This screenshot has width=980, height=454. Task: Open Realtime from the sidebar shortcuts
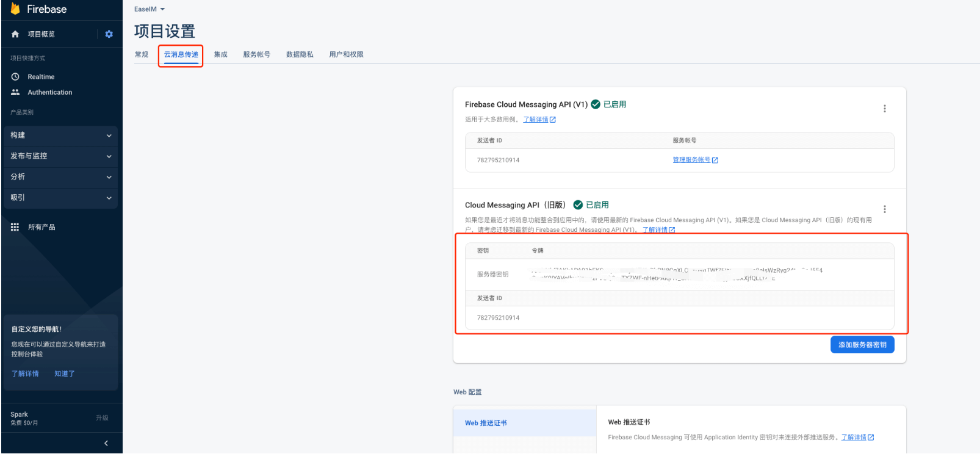click(x=40, y=77)
